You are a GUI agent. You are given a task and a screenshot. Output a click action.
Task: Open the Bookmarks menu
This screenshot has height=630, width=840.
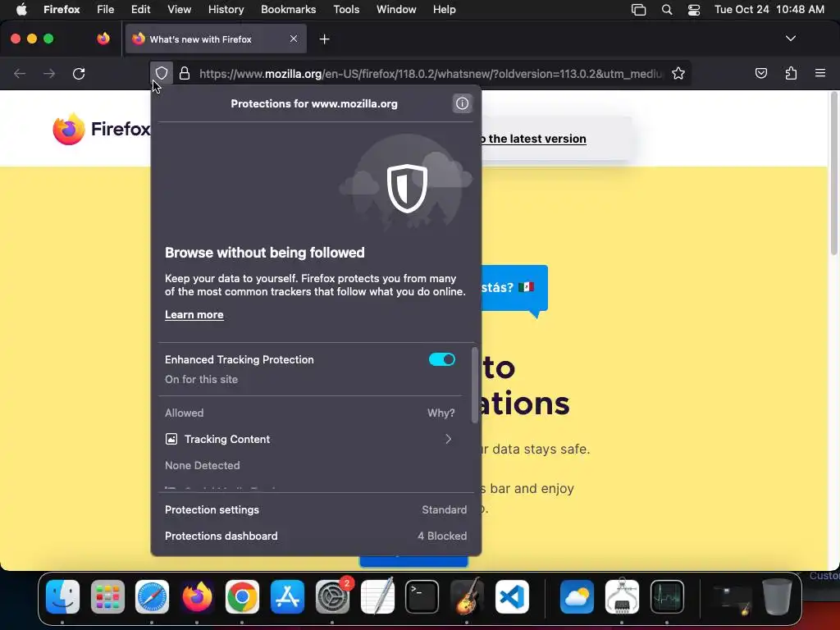click(x=288, y=9)
